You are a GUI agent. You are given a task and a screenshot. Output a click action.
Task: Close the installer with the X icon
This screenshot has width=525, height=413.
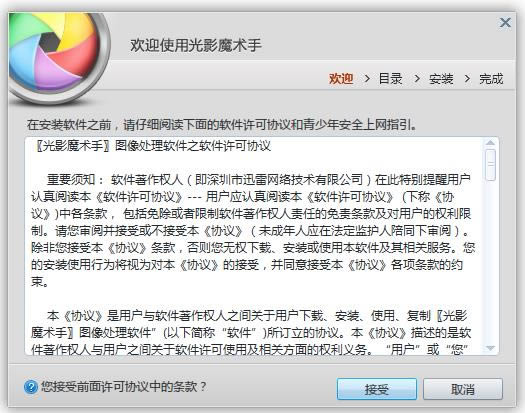click(x=505, y=23)
